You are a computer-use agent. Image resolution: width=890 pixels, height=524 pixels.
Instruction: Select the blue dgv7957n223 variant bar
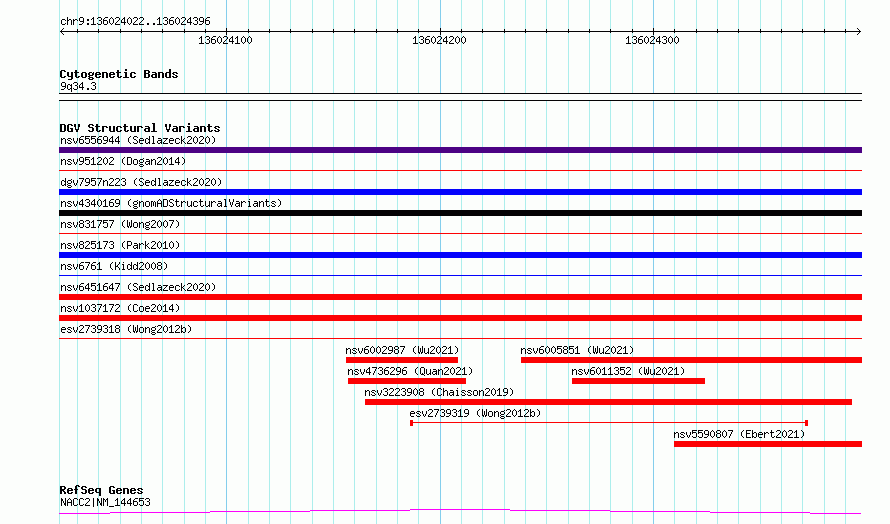pos(460,192)
